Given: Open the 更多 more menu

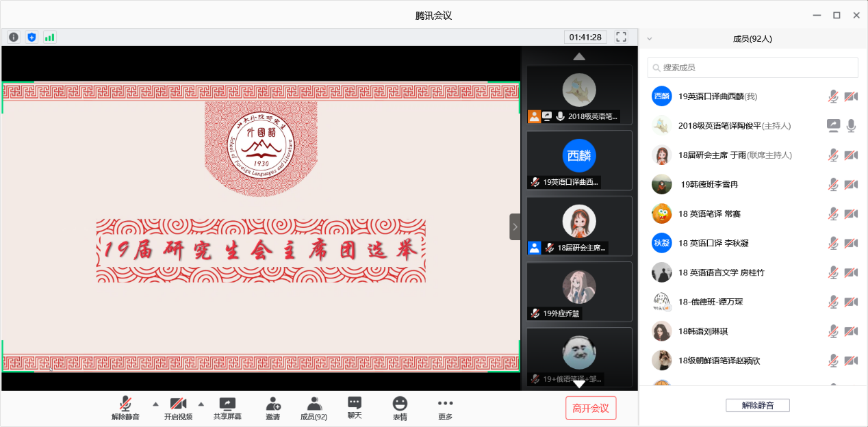Looking at the screenshot, I should point(446,409).
